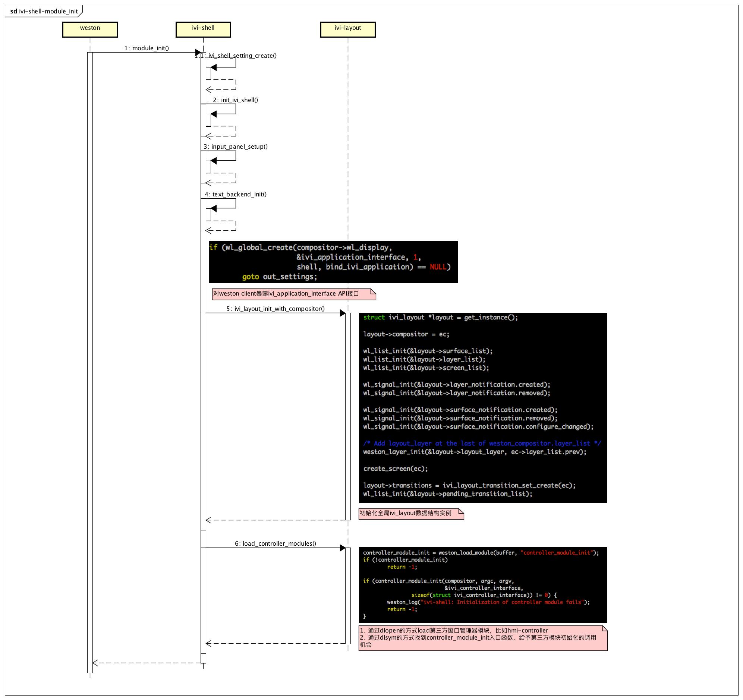Click the input_panel_setup() message label
The height and width of the screenshot is (700, 743).
[x=236, y=146]
